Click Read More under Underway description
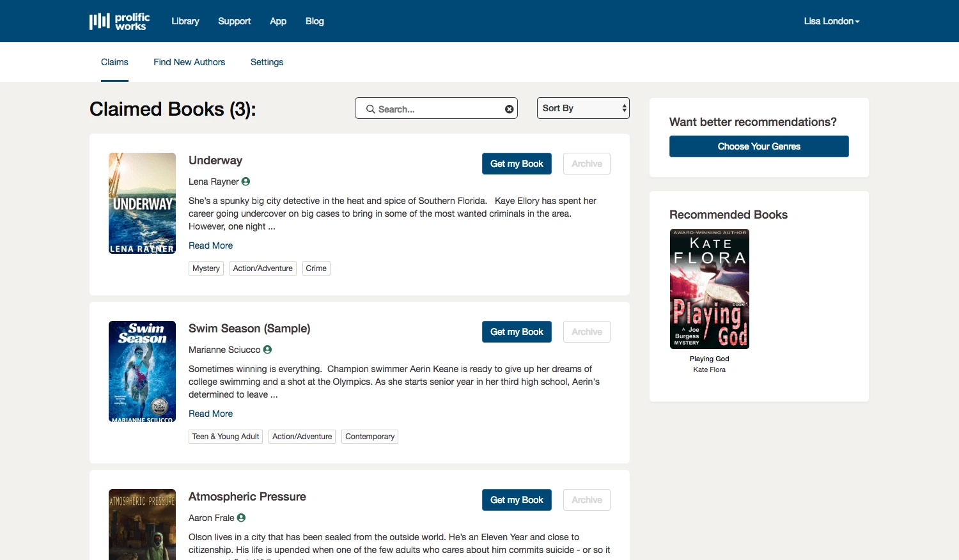This screenshot has height=560, width=959. [x=210, y=245]
